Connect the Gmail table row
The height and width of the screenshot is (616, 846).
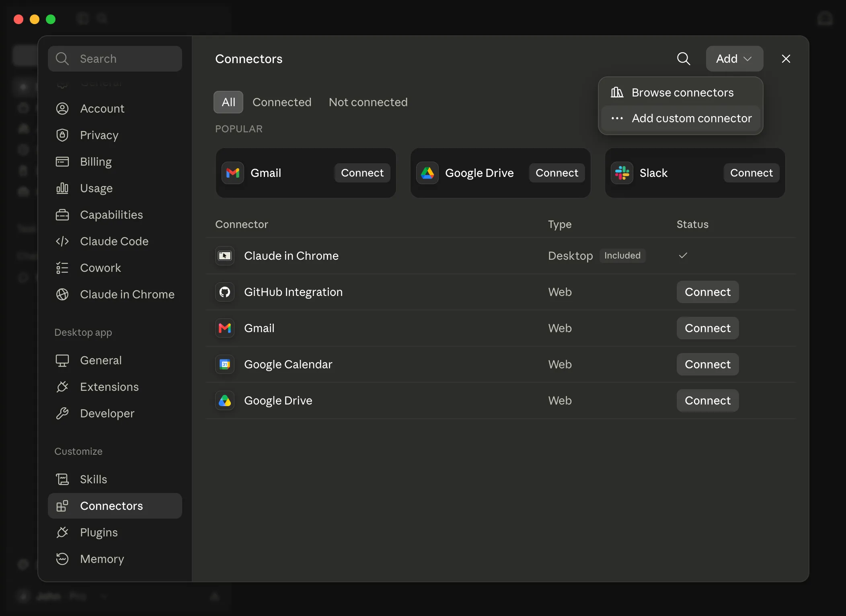(x=708, y=328)
